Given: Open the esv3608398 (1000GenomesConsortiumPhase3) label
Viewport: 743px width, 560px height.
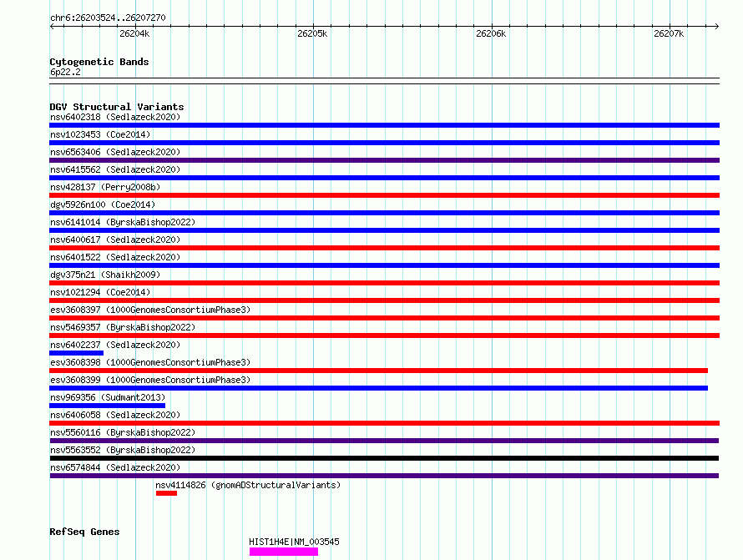Looking at the screenshot, I should point(150,362).
